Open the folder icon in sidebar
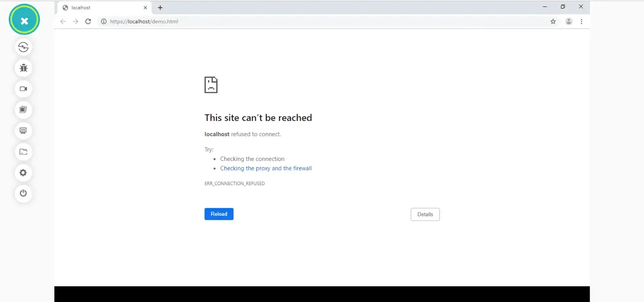 (x=23, y=152)
